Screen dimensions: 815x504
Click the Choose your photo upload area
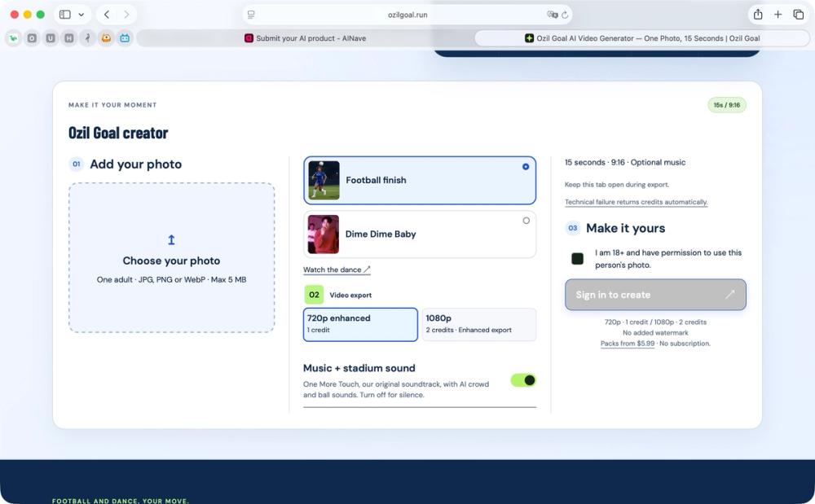click(171, 257)
